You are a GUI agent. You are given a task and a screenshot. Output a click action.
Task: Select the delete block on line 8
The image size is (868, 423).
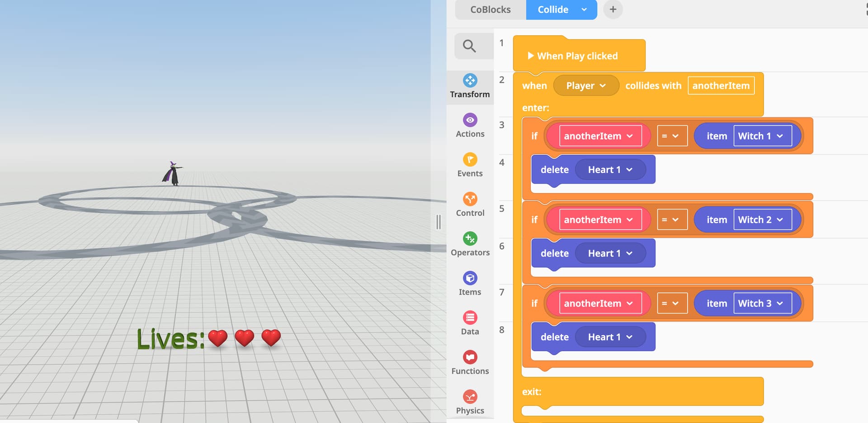[554, 337]
